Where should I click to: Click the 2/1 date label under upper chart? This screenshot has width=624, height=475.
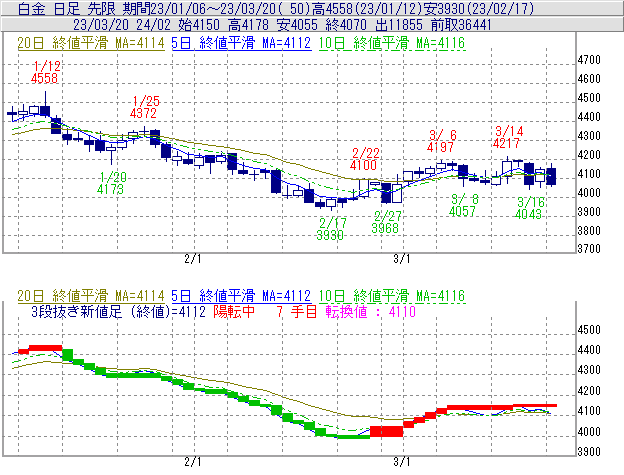click(x=193, y=259)
